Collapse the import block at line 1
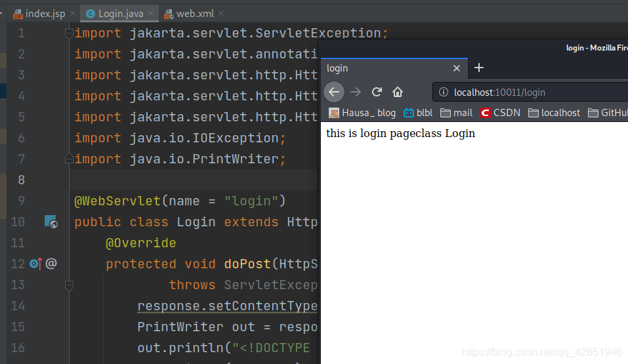The image size is (628, 364). coord(69,33)
